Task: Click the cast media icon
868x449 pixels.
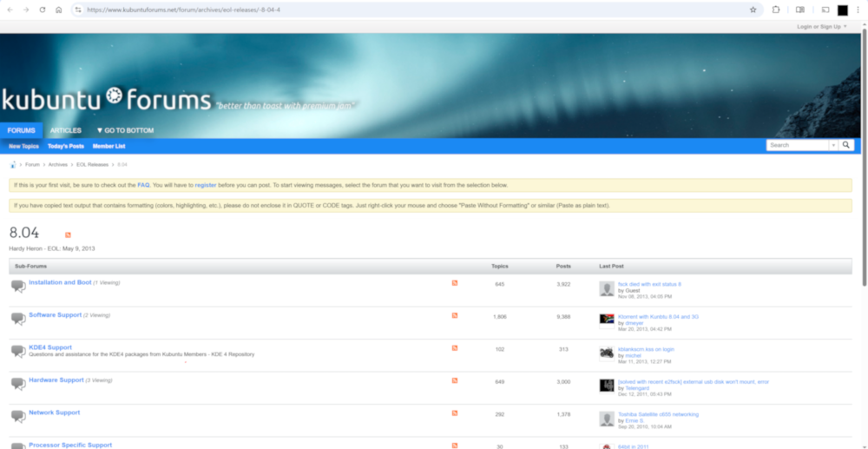Action: tap(825, 10)
